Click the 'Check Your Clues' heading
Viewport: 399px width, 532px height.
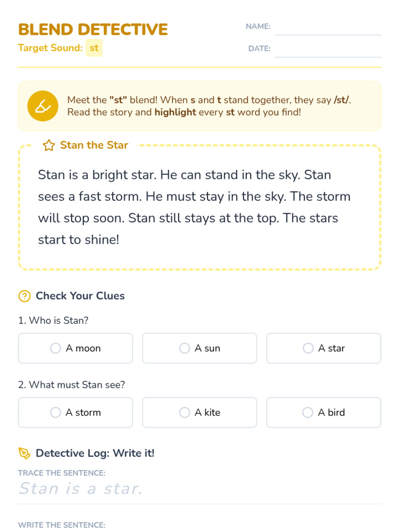pos(80,296)
